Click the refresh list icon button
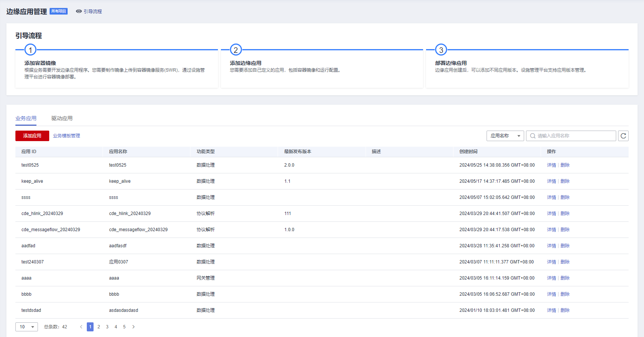This screenshot has height=337, width=644. coord(623,136)
